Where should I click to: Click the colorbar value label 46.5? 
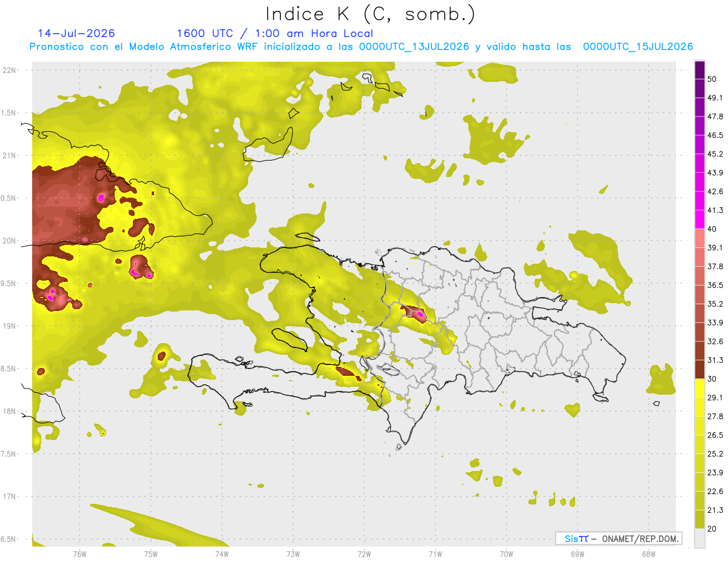point(716,135)
